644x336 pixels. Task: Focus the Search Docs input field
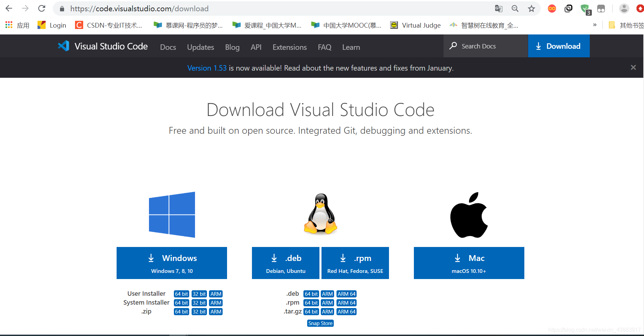[x=485, y=46]
